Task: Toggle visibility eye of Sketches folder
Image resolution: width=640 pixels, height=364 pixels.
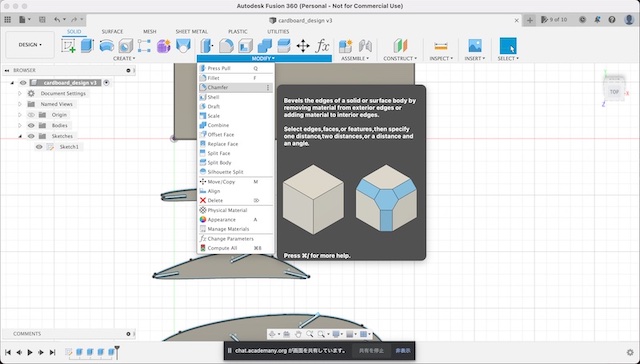Action: [31, 136]
